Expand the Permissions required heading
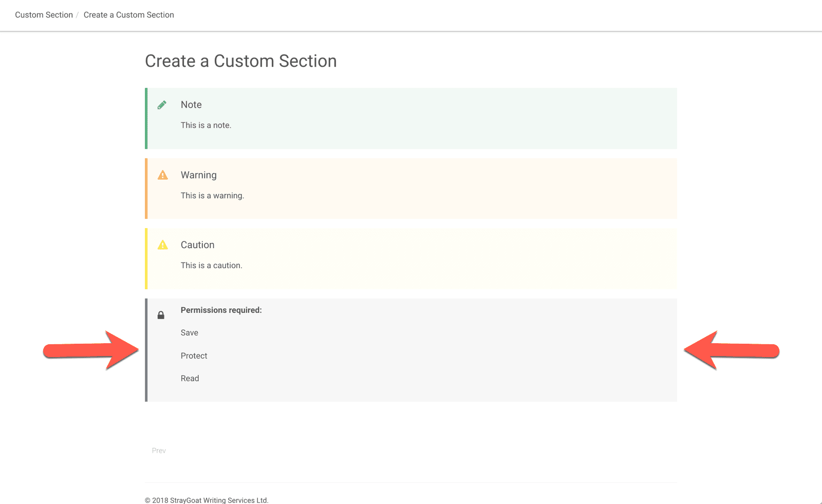Image resolution: width=822 pixels, height=504 pixels. 221,310
